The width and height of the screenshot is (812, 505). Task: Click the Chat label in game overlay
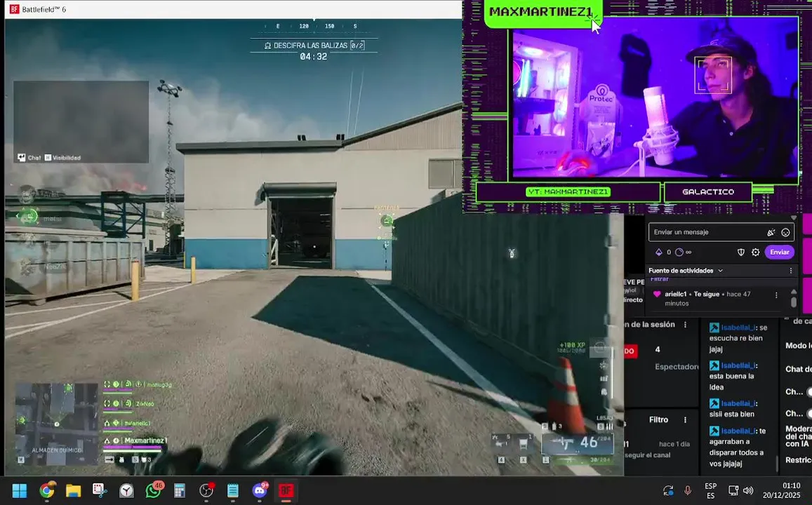click(34, 157)
